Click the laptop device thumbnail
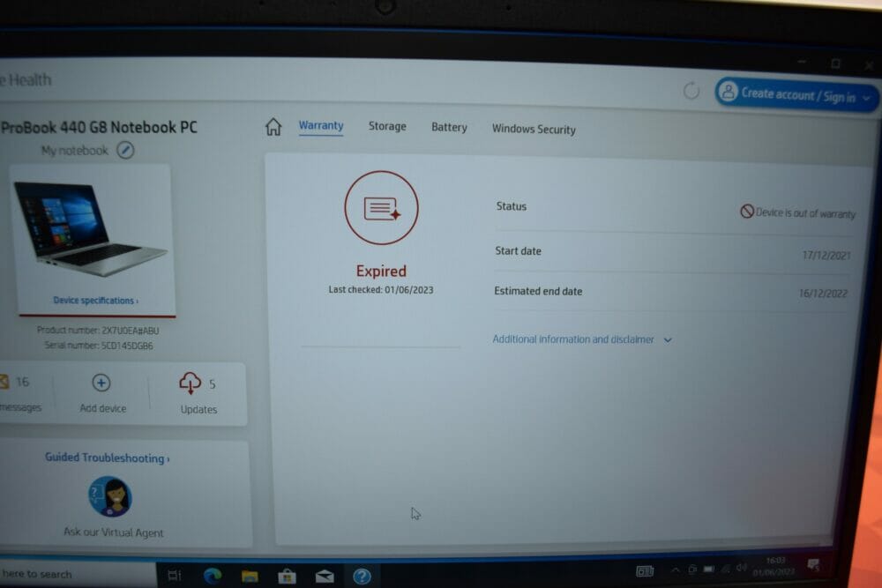Viewport: 882px width, 588px height. pos(90,229)
